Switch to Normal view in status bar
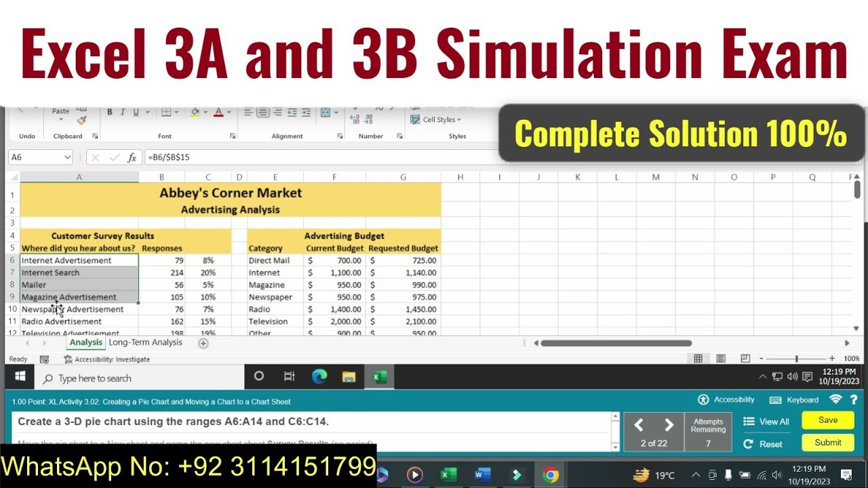 tap(698, 359)
